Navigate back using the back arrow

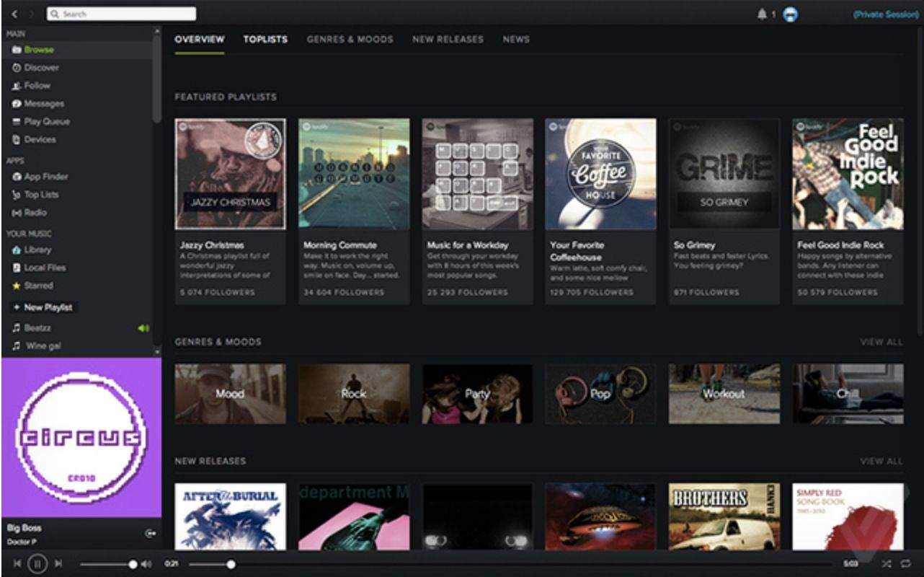click(x=14, y=14)
